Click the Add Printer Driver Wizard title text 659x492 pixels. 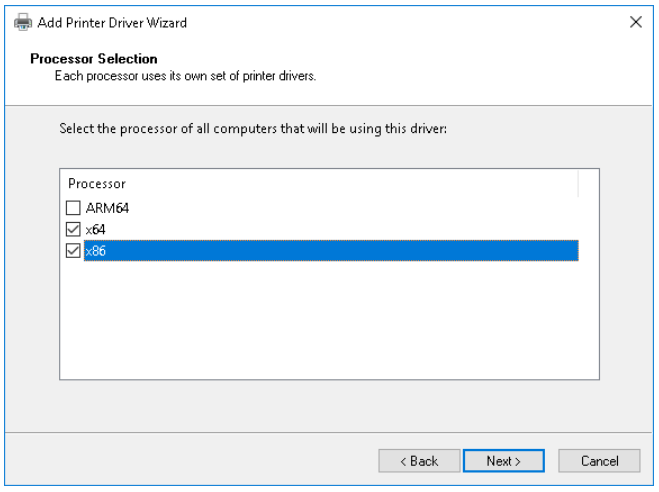(112, 22)
